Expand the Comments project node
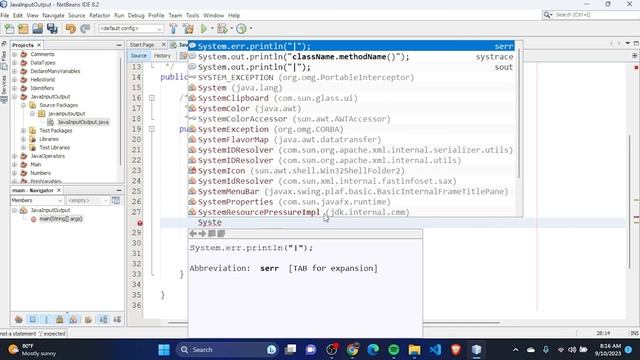This screenshot has height=360, width=640. 15,54
